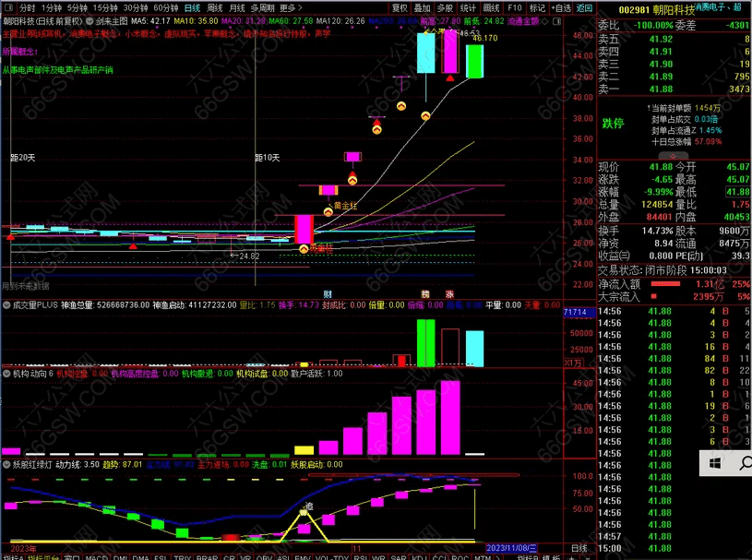The height and width of the screenshot is (560, 752).
Task: Select the 30分钟 period
Action: (x=136, y=7)
